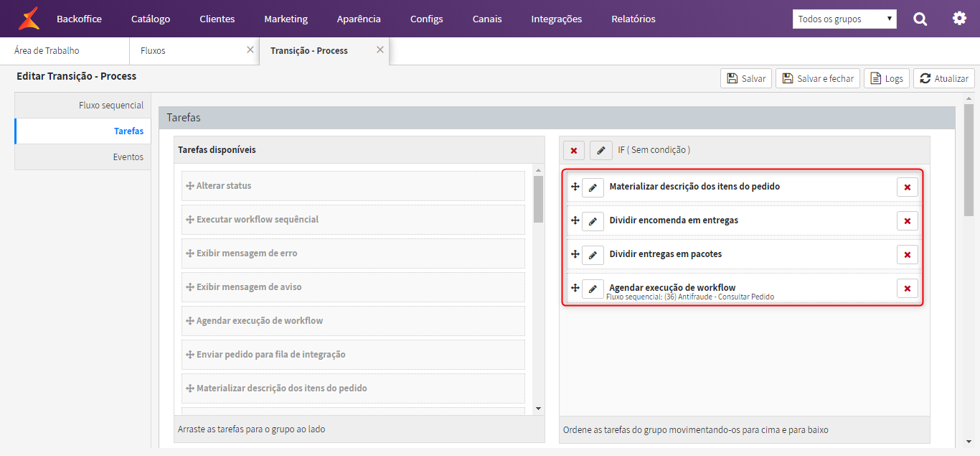Screen dimensions: 980x456
Task: Edit Dividir encomenda em entregas task
Action: pyautogui.click(x=593, y=220)
